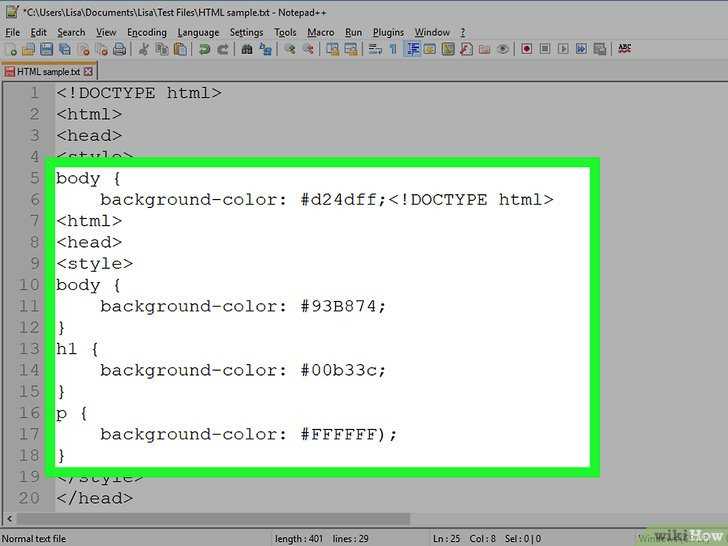
Task: Toggle the Indent guide toolbar button
Action: pyautogui.click(x=413, y=49)
